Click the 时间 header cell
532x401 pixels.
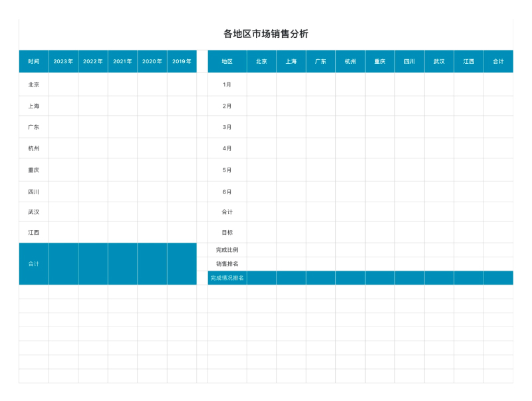click(34, 61)
